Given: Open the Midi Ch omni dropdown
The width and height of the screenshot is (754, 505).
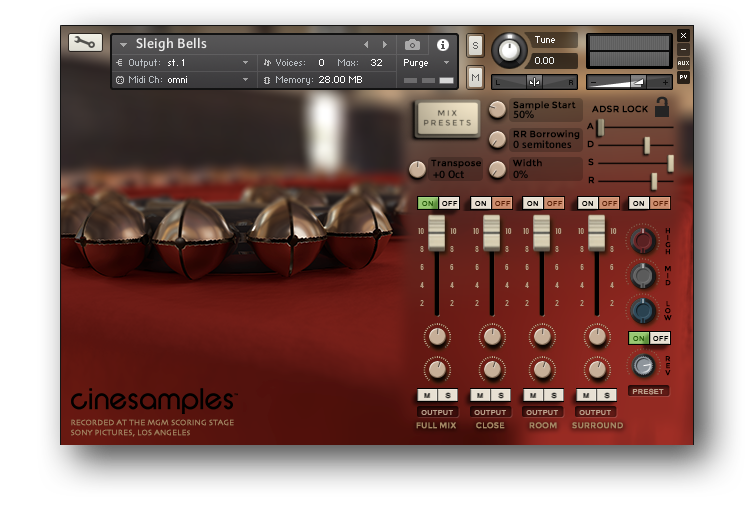Looking at the screenshot, I should click(246, 79).
